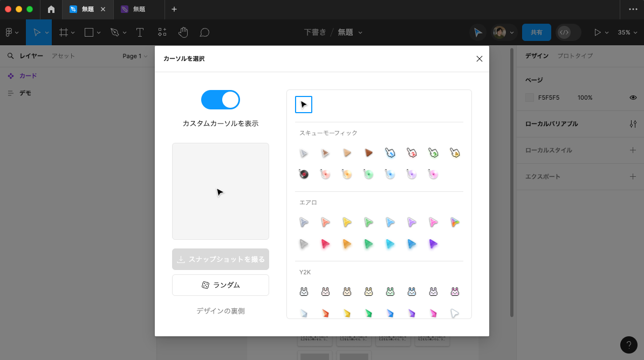Open the 35% zoom dropdown
644x360 pixels.
(627, 32)
